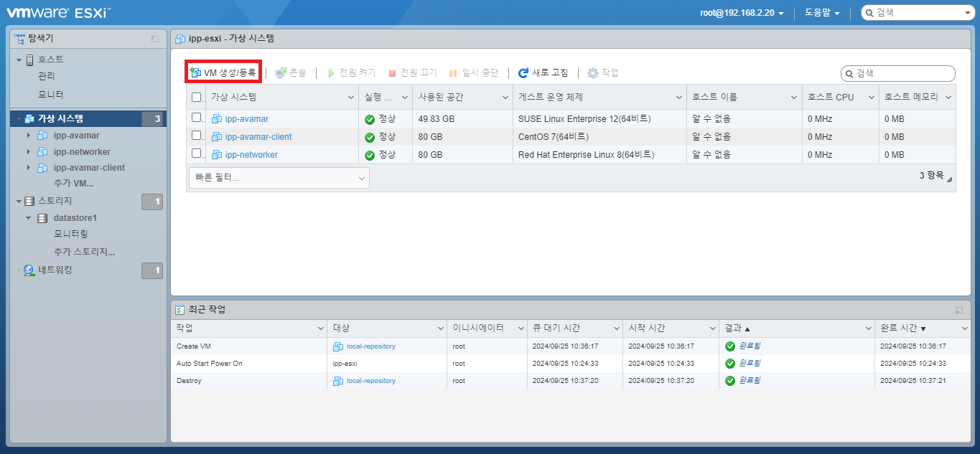Viewport: 980px width, 454px height.
Task: Open 관리 under 호스트
Action: 47,76
